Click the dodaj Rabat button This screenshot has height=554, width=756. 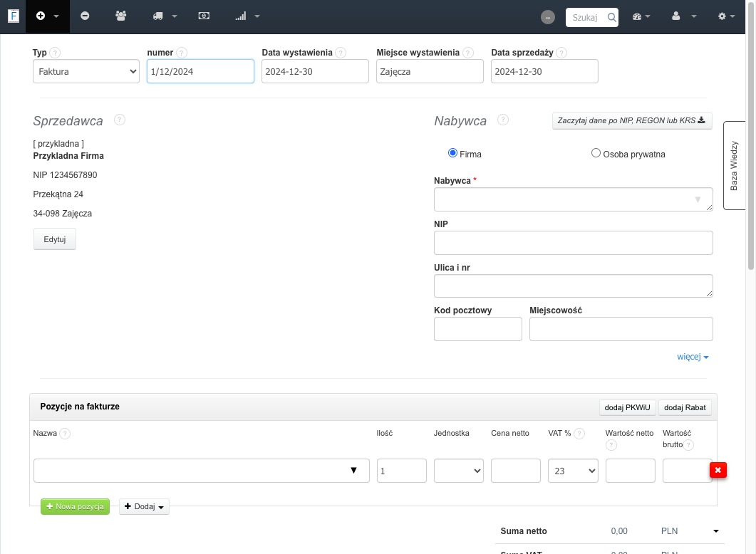685,407
